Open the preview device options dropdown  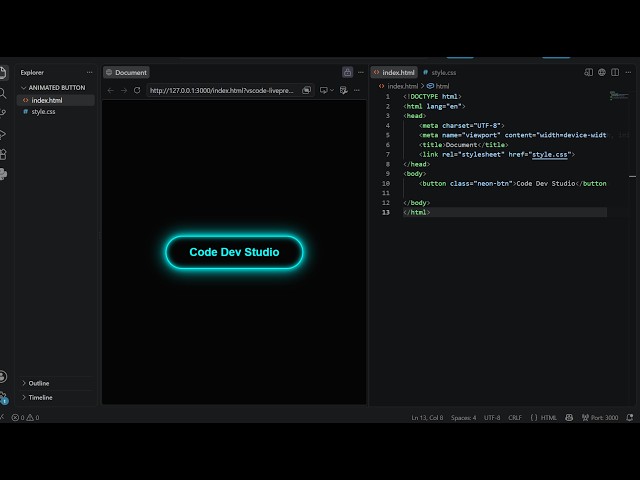tap(327, 90)
